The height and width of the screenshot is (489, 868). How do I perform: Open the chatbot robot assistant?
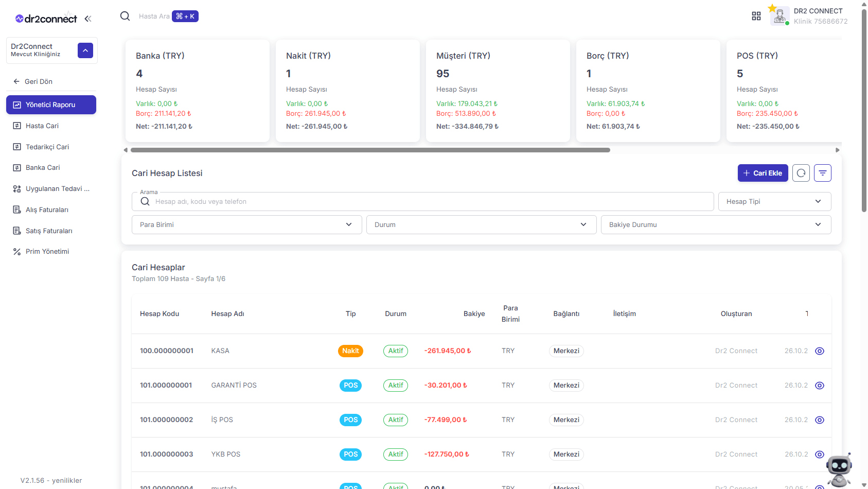839,469
